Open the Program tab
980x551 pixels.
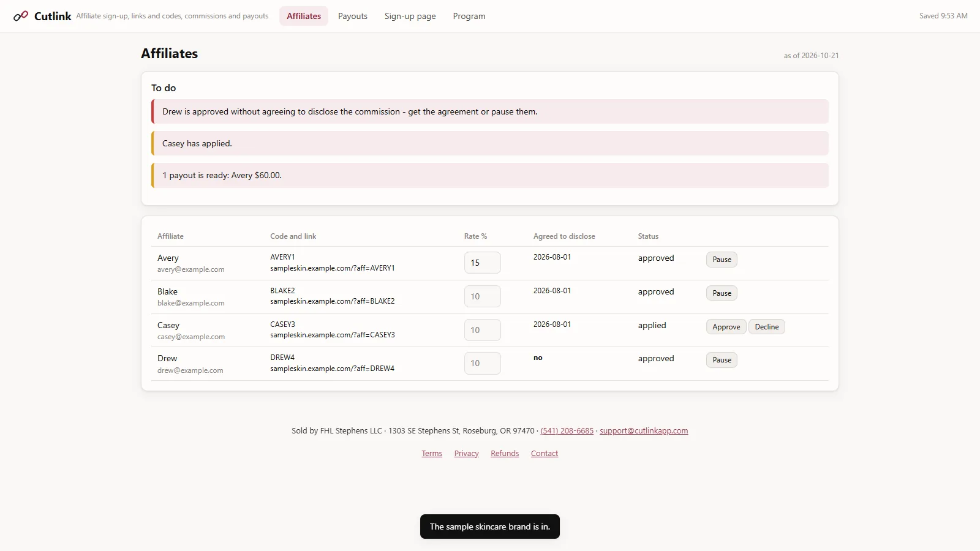pyautogui.click(x=469, y=16)
